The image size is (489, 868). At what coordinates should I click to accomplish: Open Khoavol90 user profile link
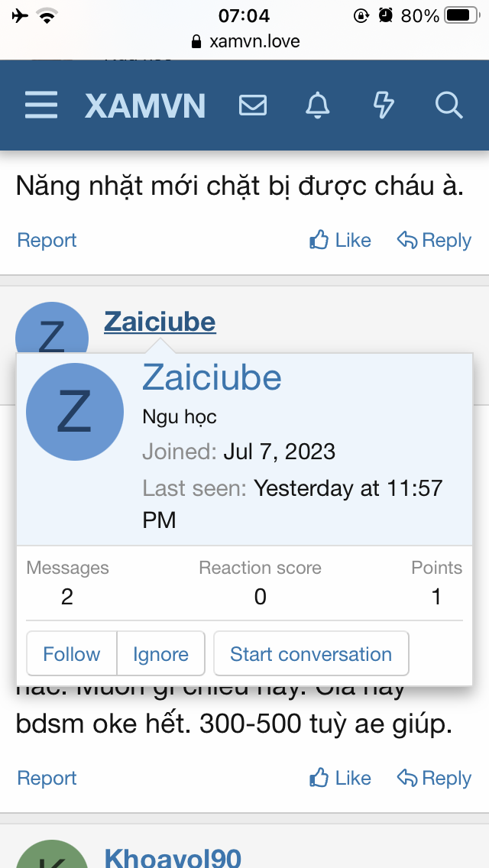173,858
